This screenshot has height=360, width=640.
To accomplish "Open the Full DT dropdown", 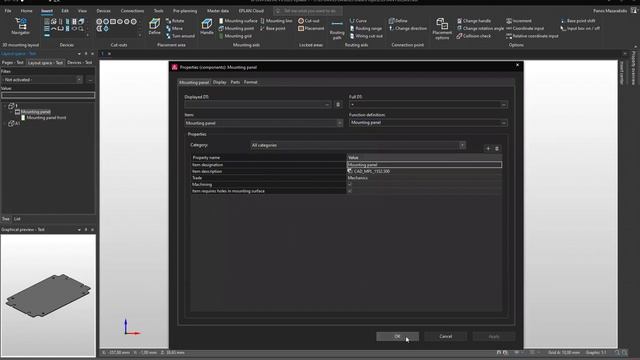I will coord(504,105).
